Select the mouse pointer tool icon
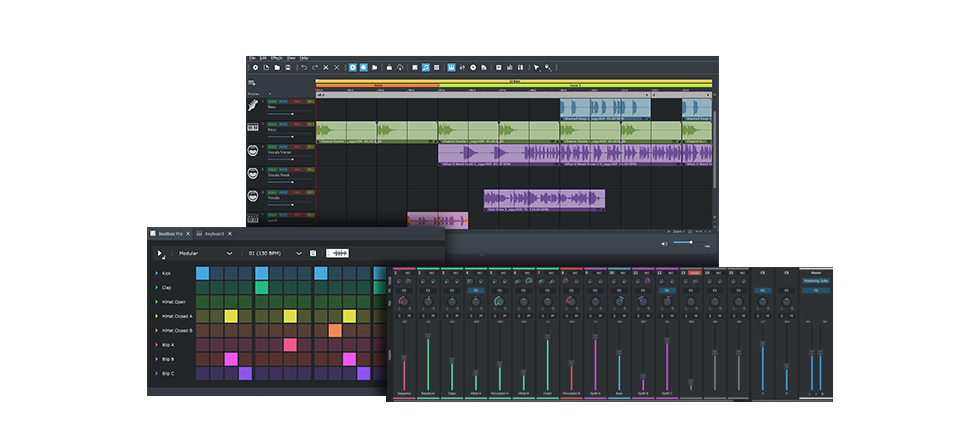 tap(537, 67)
